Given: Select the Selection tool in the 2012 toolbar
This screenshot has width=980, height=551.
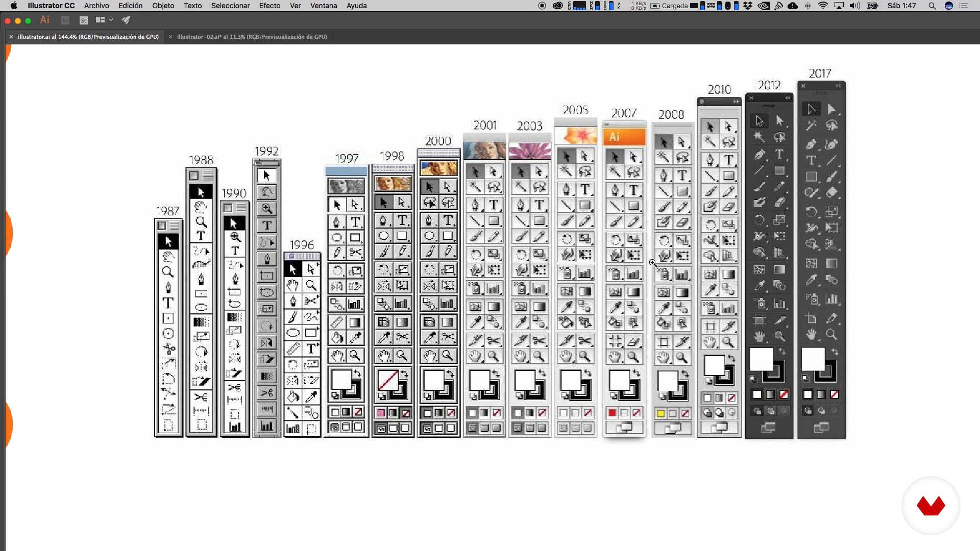Looking at the screenshot, I should coord(759,120).
